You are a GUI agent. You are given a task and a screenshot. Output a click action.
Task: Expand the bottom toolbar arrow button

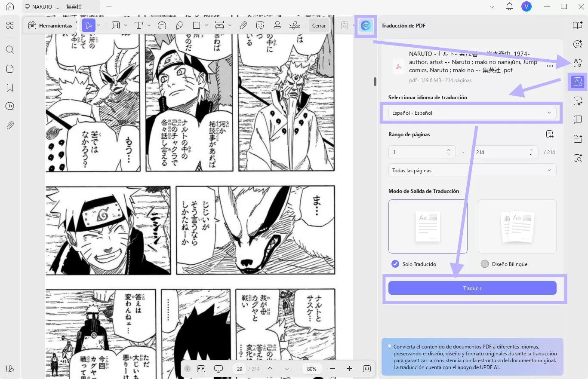(188, 368)
